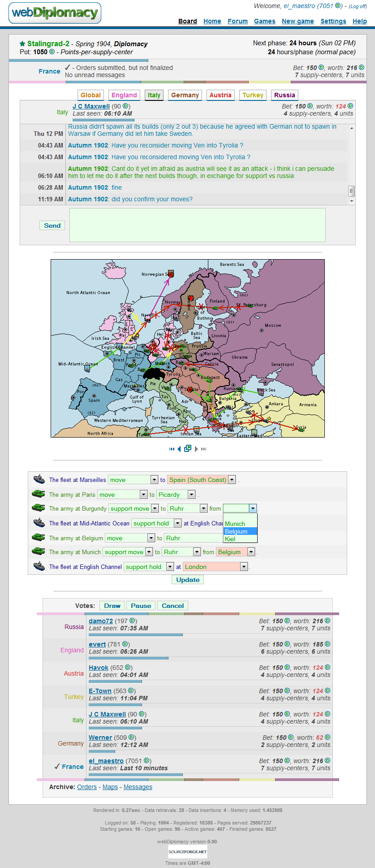
Task: Switch to the Russia chat tab
Action: [x=285, y=95]
